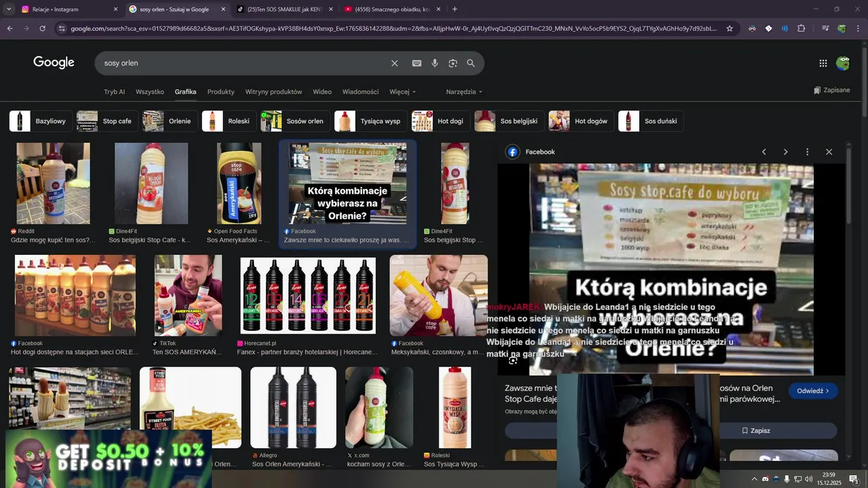Bookmark this page with the star icon
The width and height of the screenshot is (868, 488).
pyautogui.click(x=730, y=28)
